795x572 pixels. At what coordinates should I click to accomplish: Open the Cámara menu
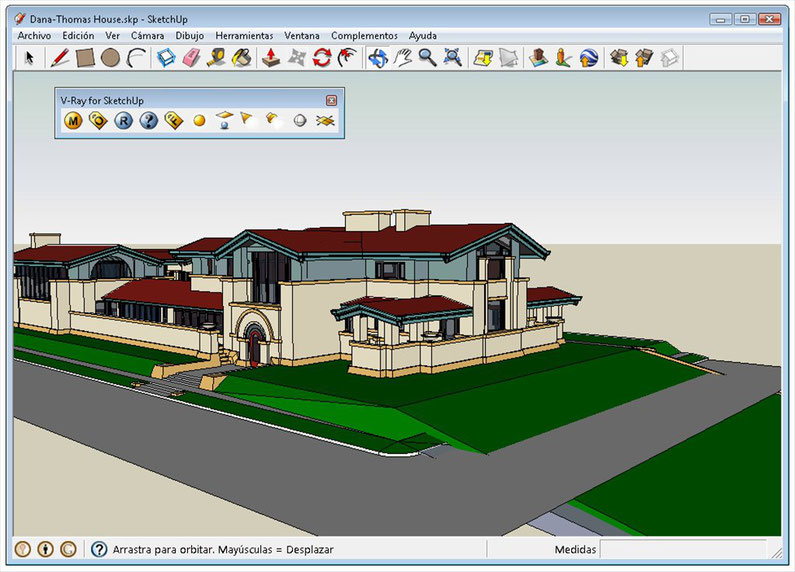tap(148, 35)
